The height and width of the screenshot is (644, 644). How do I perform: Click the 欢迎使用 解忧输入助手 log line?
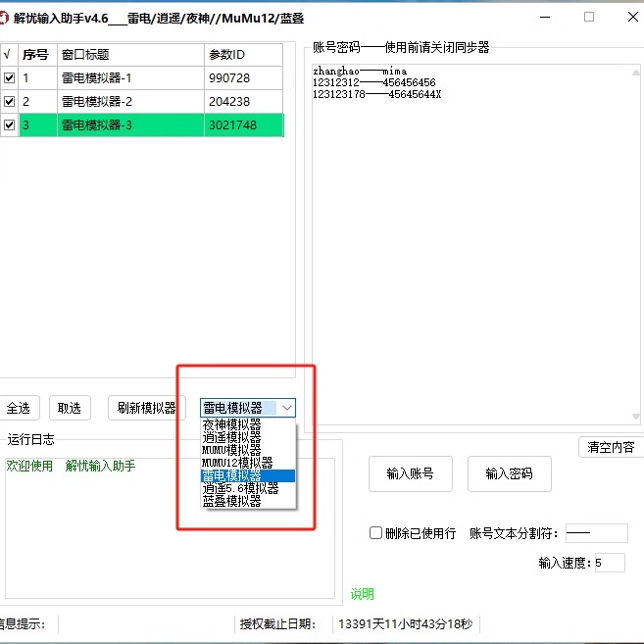tap(71, 466)
